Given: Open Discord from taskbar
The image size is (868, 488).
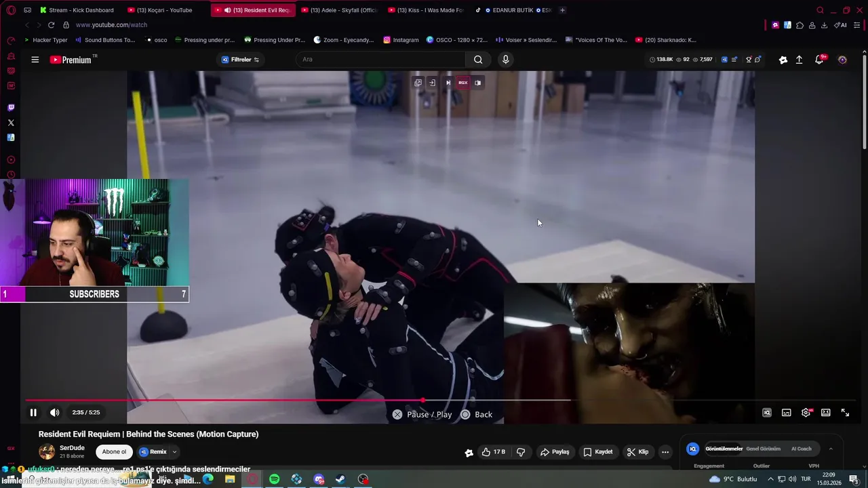Looking at the screenshot, I should point(319,479).
